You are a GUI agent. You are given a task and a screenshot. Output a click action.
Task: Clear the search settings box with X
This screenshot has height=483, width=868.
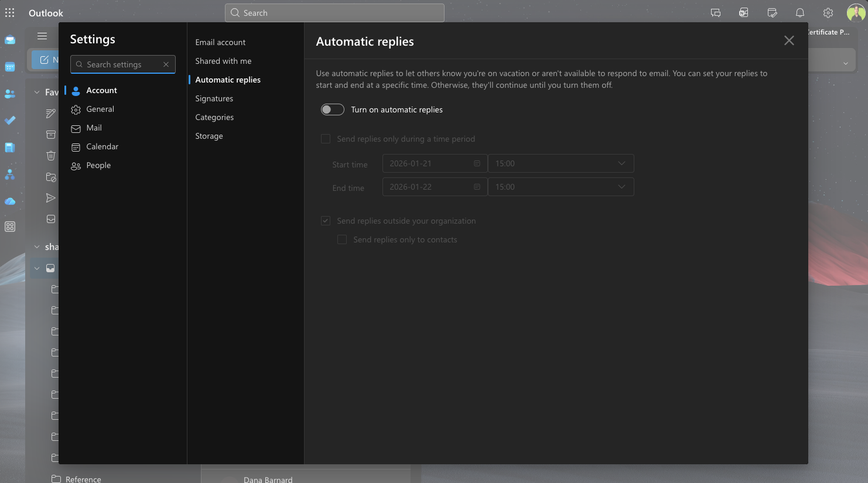tap(166, 64)
